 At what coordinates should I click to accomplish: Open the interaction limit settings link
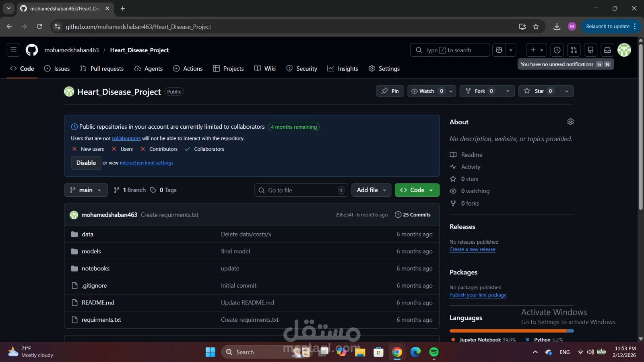tap(147, 163)
